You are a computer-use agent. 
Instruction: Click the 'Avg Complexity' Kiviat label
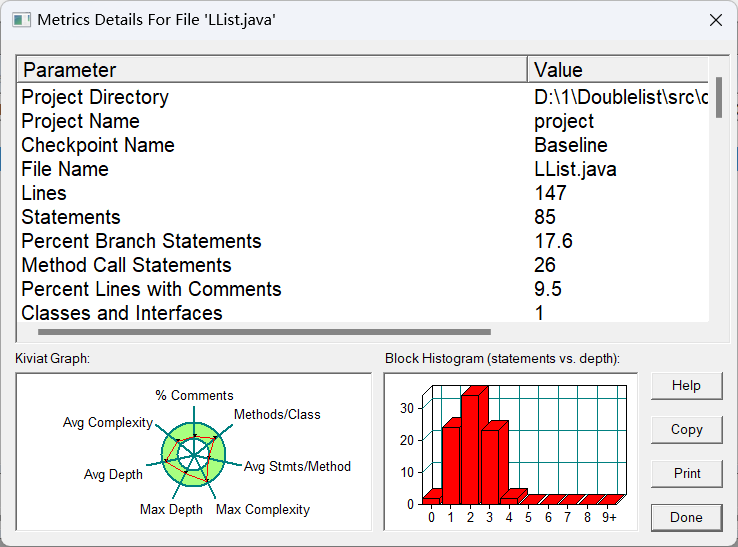click(108, 423)
